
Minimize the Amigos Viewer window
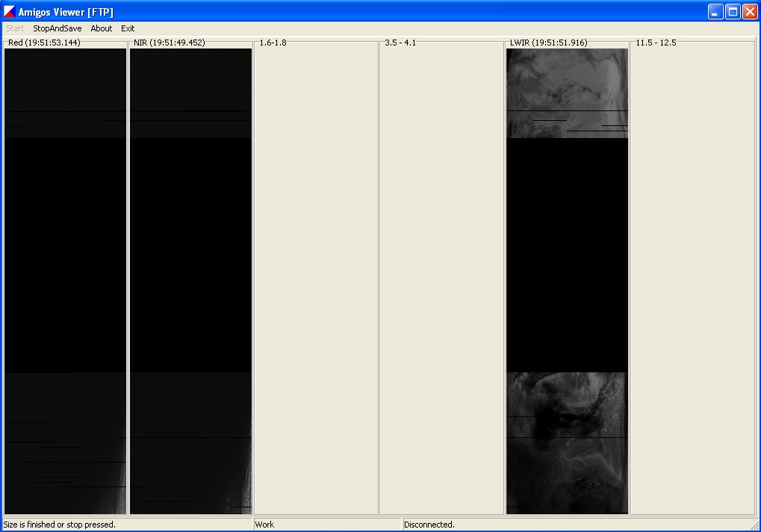(715, 12)
